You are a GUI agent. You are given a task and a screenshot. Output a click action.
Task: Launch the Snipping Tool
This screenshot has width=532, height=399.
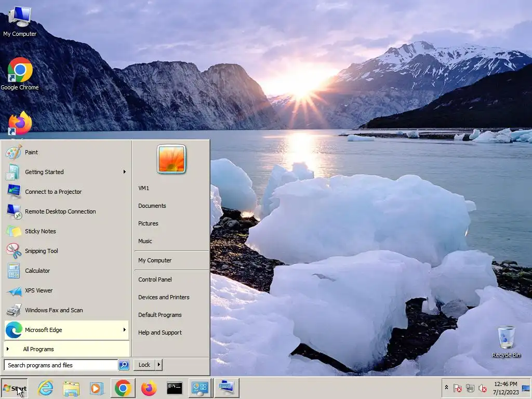(66, 251)
